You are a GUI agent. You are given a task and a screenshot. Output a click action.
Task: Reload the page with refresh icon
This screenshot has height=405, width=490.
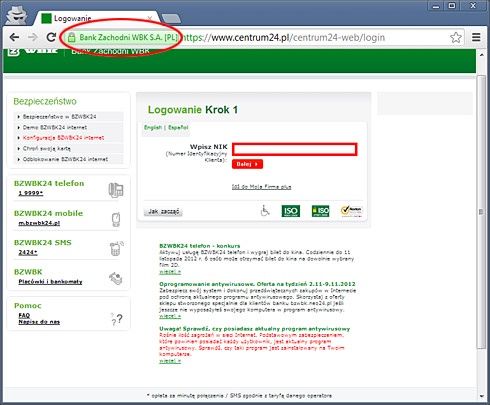click(x=51, y=37)
